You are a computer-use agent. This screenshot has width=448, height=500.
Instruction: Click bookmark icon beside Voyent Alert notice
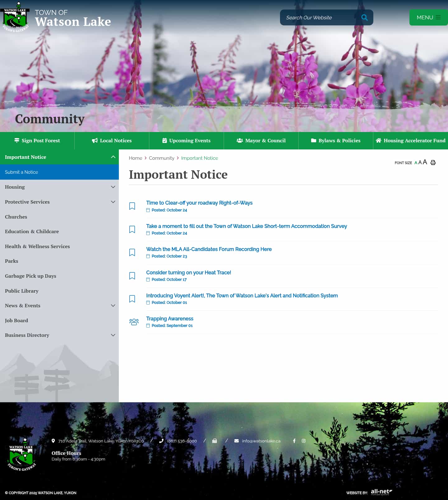[x=132, y=299]
